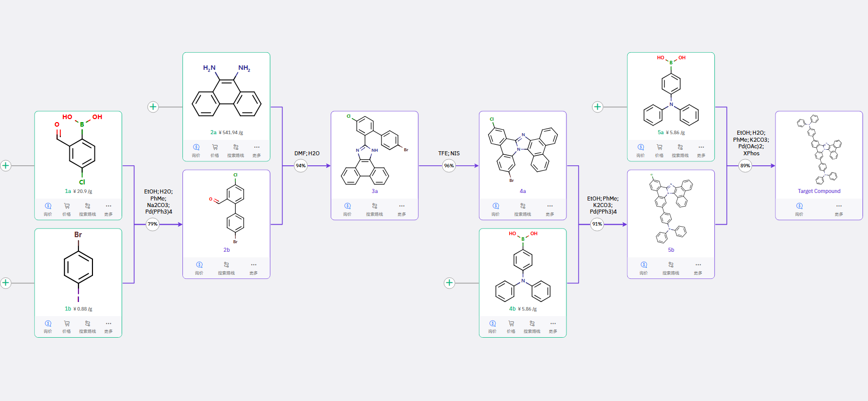
Task: Click the search route icon under compound 4a
Action: 523,206
